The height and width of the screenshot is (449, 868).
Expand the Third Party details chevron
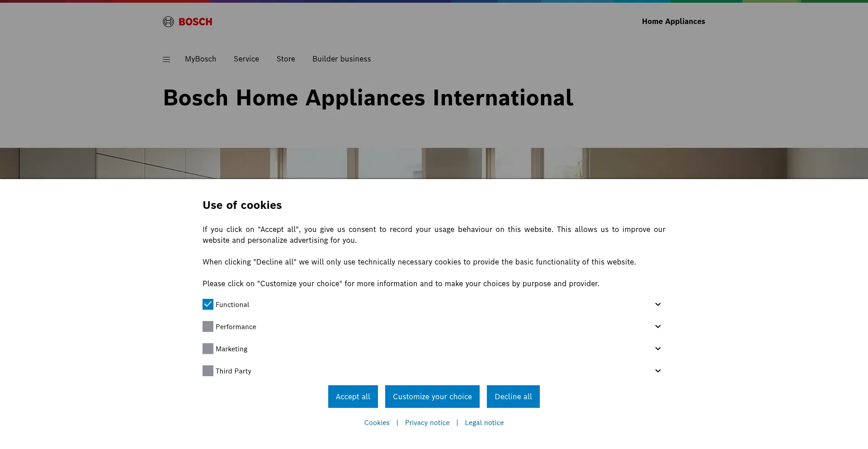[658, 371]
